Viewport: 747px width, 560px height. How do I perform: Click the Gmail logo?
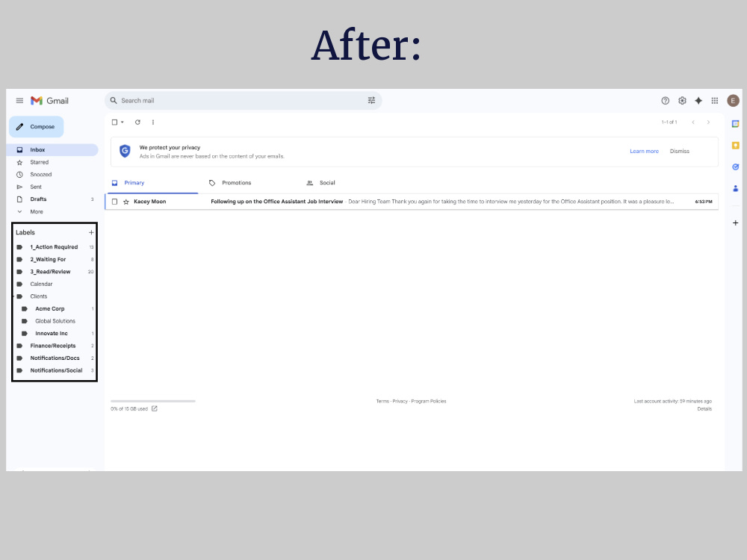point(49,101)
